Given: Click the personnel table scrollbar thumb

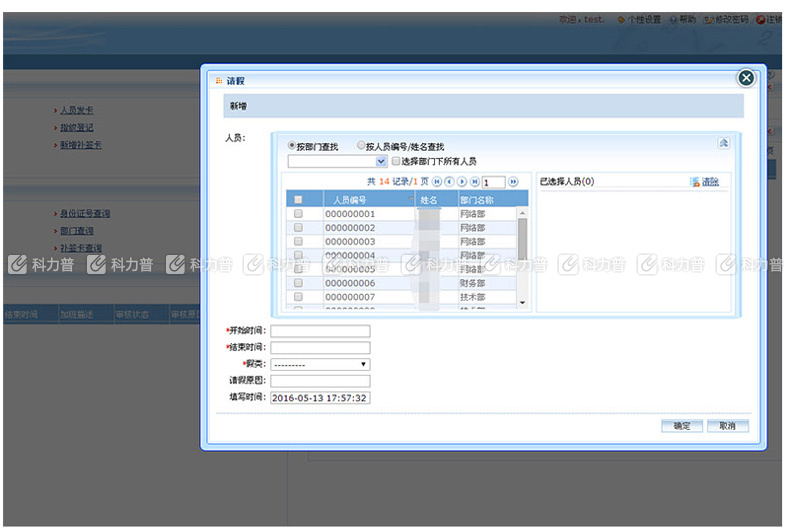Looking at the screenshot, I should coord(522,239).
